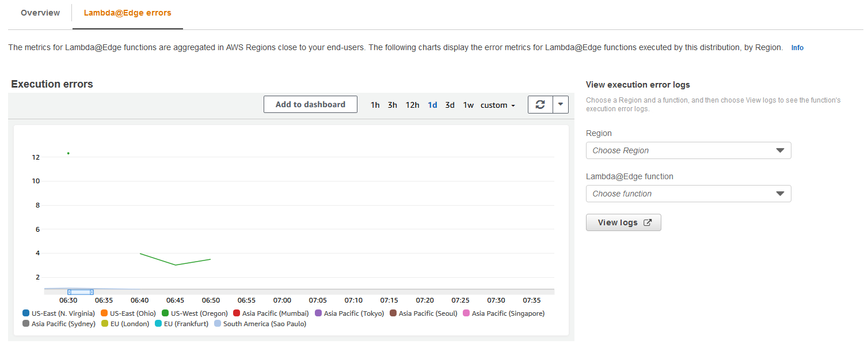The height and width of the screenshot is (359, 868).
Task: Open the Choose Region dropdown
Action: pos(688,150)
